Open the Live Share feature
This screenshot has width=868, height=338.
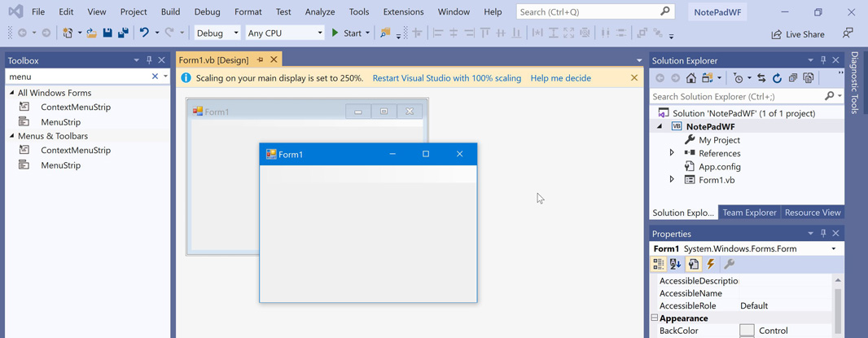tap(798, 34)
